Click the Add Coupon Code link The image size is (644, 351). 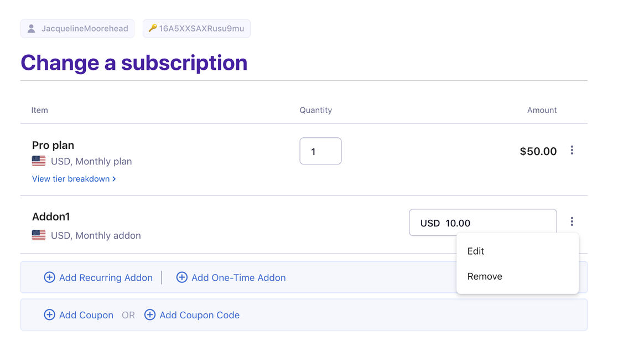tap(199, 315)
